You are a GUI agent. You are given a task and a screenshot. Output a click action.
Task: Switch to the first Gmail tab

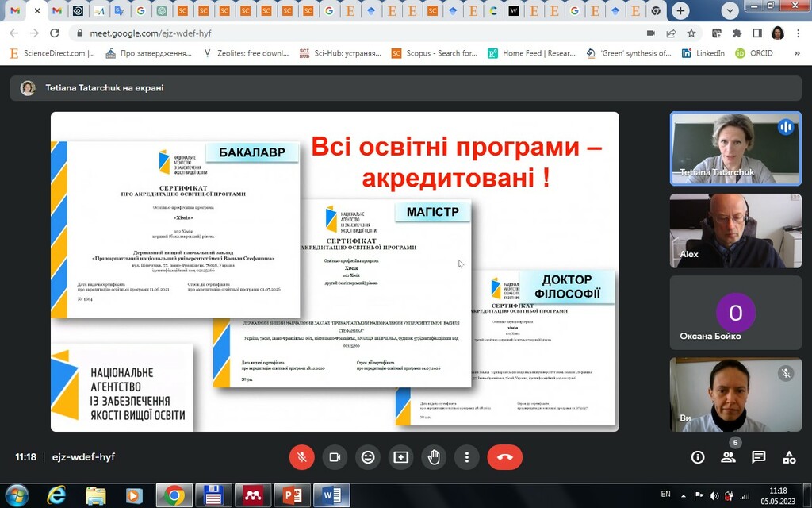[15, 11]
